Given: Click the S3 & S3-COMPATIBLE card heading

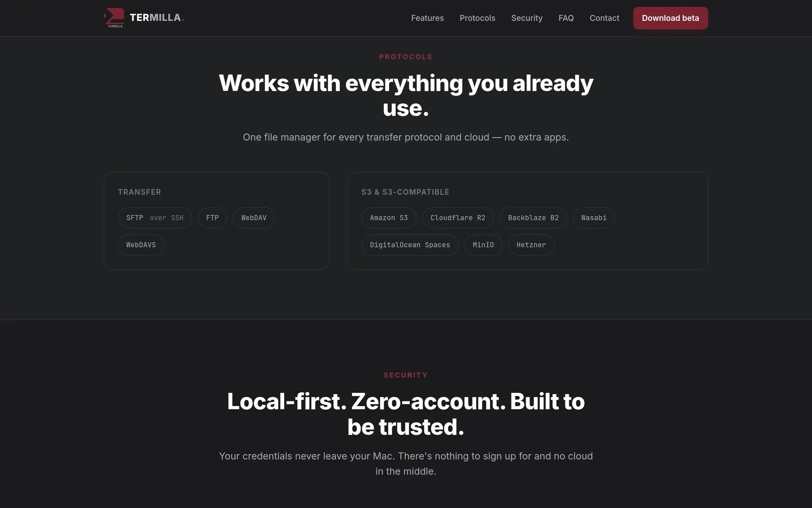Looking at the screenshot, I should click(x=405, y=192).
